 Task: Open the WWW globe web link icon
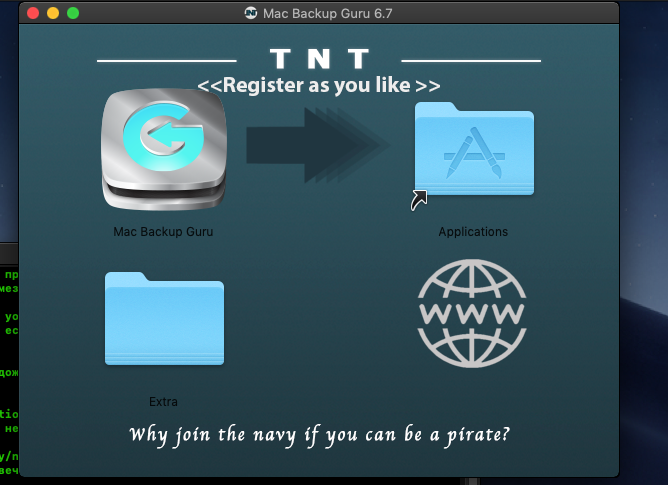[472, 313]
